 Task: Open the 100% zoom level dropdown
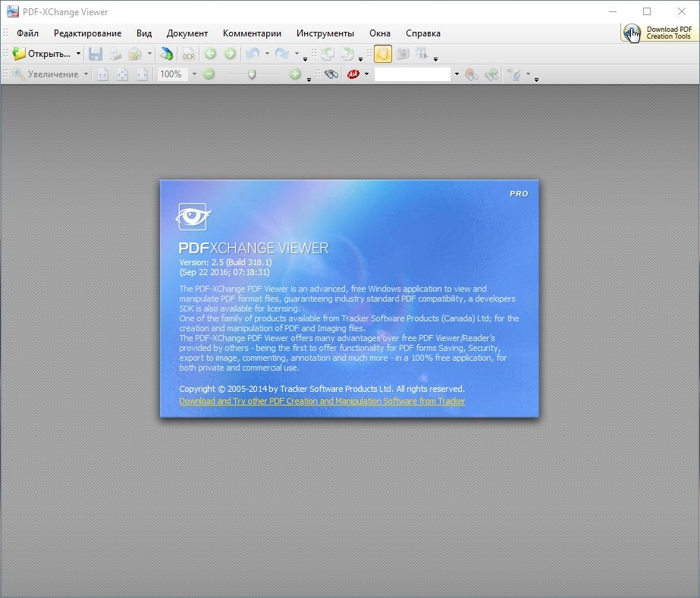[194, 74]
